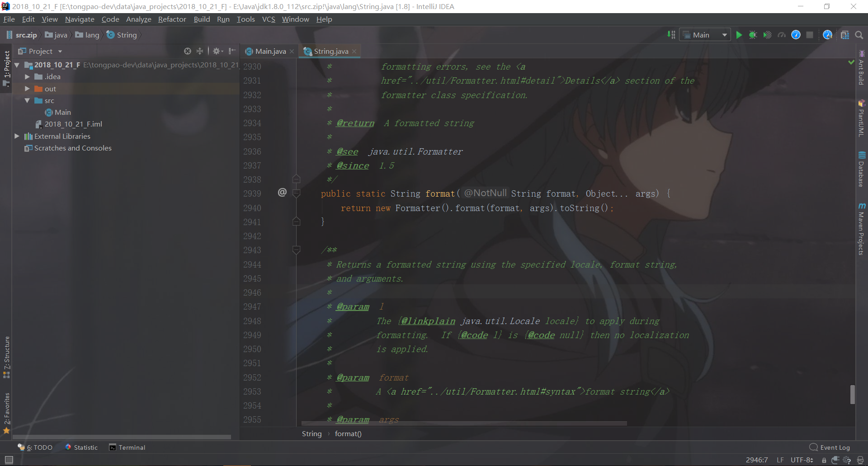Screen dimensions: 868x466
Task: Run Main with coverage
Action: [x=767, y=35]
